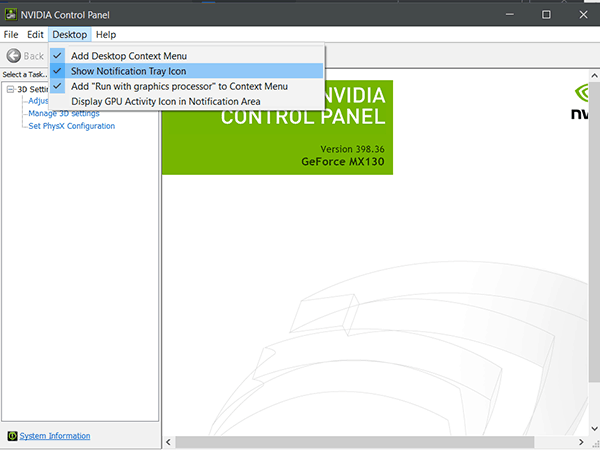The width and height of the screenshot is (600, 450).
Task: Toggle Show Notification Tray Icon option
Action: click(x=187, y=71)
